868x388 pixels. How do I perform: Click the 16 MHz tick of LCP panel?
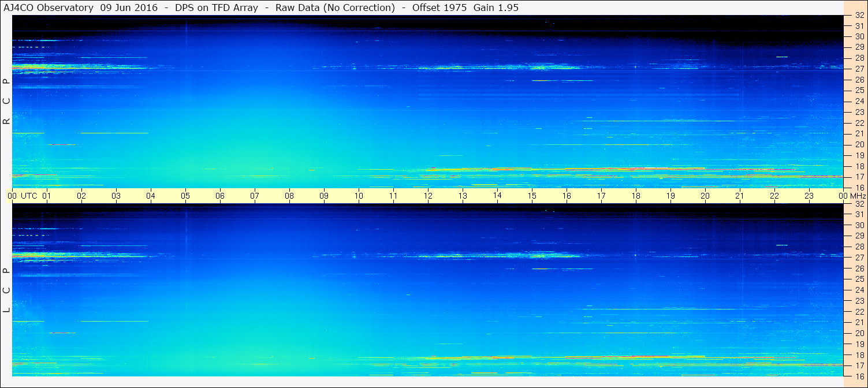point(859,376)
